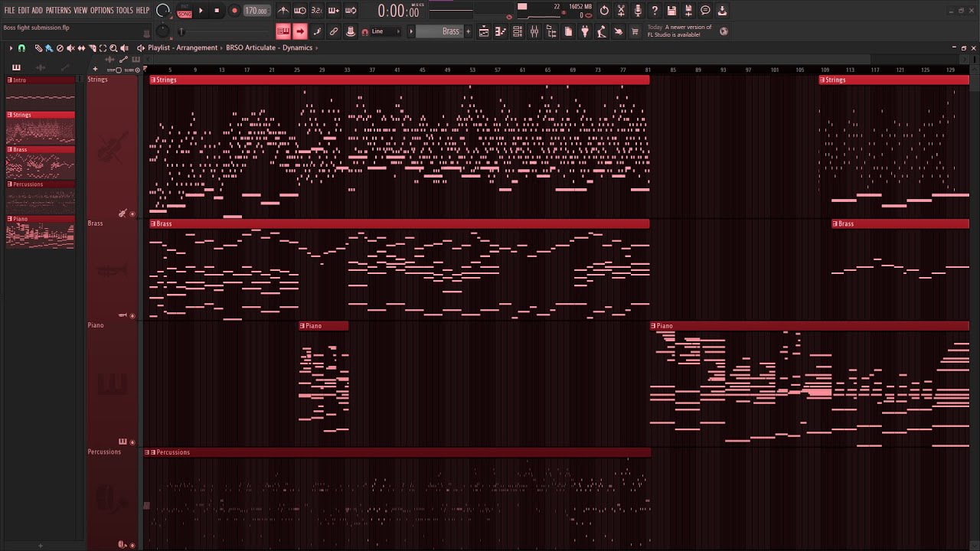Open the PATTERNS menu
The height and width of the screenshot is (551, 980).
tap(58, 11)
